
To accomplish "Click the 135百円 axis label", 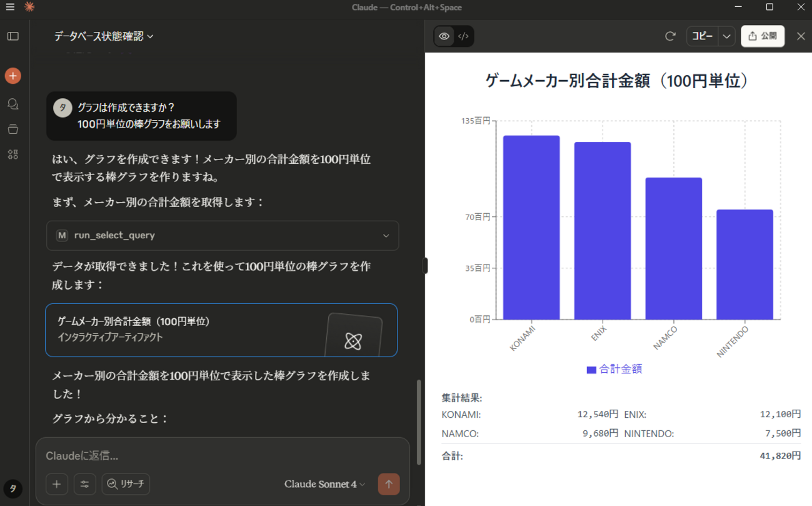I will point(476,121).
